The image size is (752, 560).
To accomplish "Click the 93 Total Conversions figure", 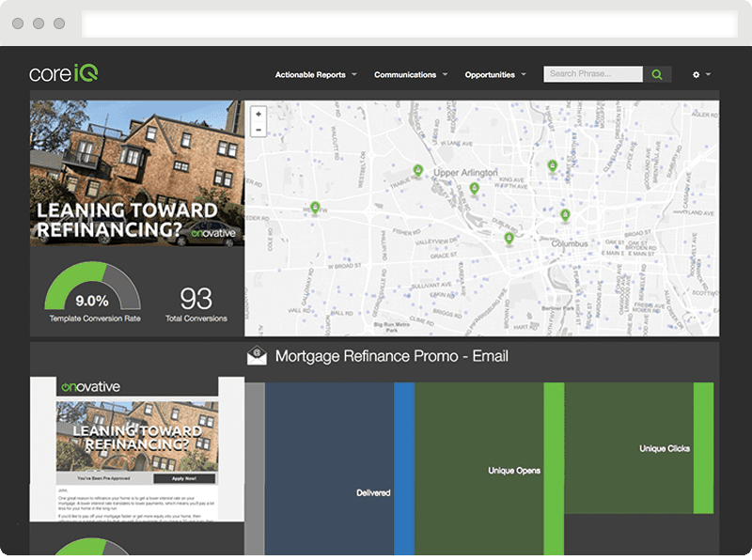I will pyautogui.click(x=196, y=299).
